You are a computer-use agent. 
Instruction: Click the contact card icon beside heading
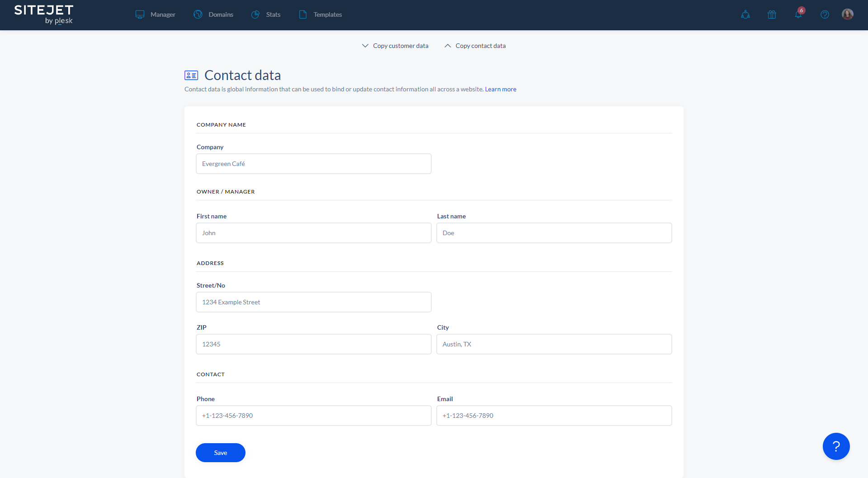[x=191, y=76]
